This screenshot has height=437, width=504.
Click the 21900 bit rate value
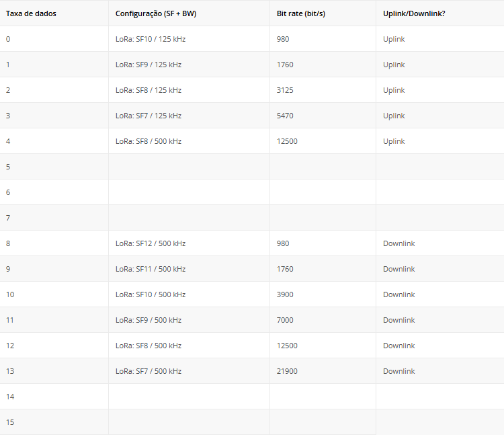287,371
